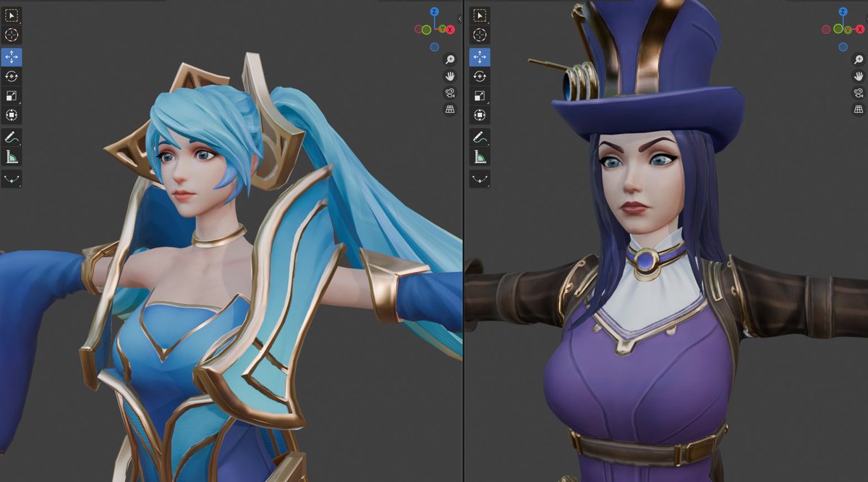
Task: Toggle camera view in left viewport
Action: point(450,93)
